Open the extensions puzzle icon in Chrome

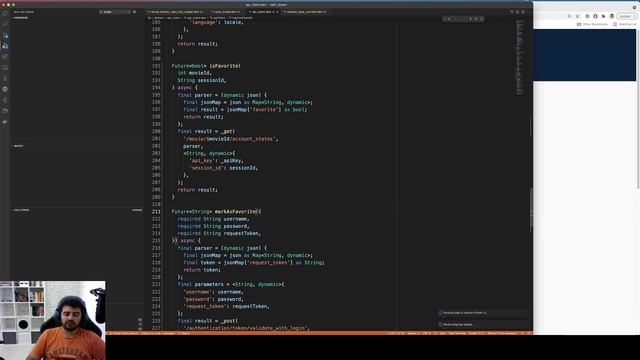pyautogui.click(x=603, y=16)
